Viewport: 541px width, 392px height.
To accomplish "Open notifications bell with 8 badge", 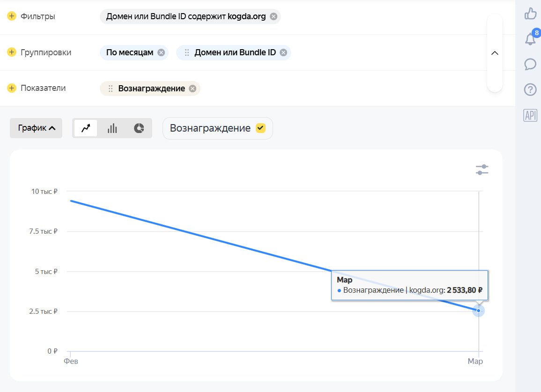I will point(530,39).
